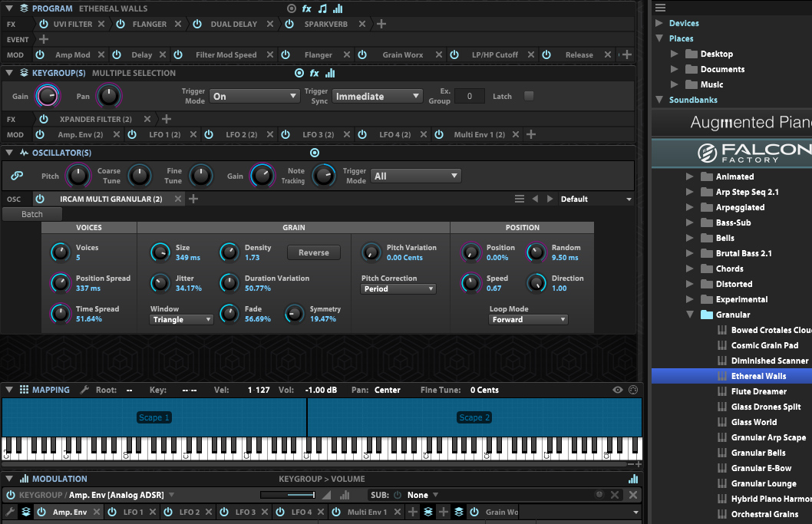This screenshot has width=812, height=524.
Task: Add a modulator after Multi Env 1 (2)
Action: tap(531, 134)
